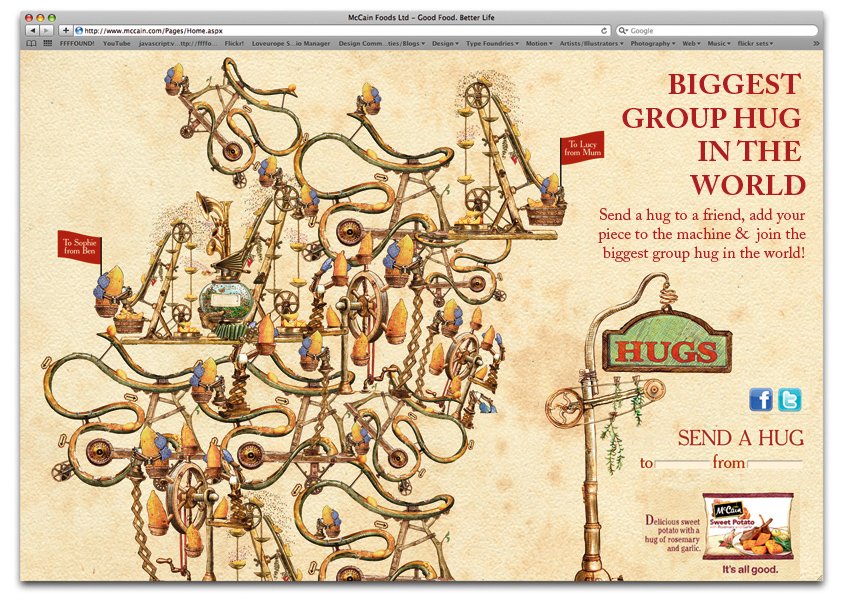Click the Facebook share icon
The width and height of the screenshot is (842, 605).
coord(761,400)
